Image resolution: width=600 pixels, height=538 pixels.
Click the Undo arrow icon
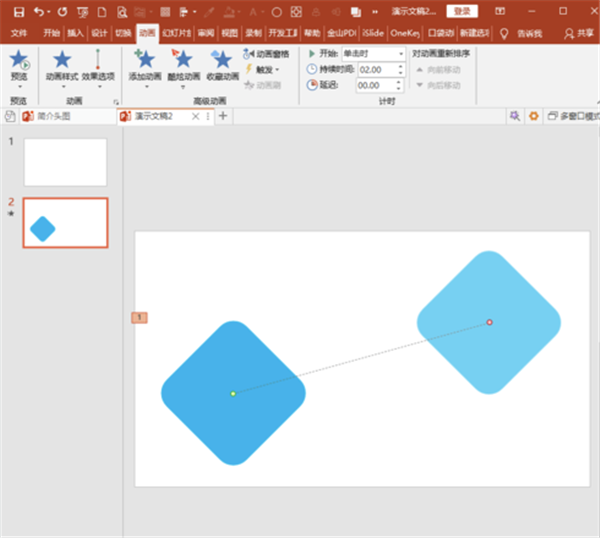39,11
